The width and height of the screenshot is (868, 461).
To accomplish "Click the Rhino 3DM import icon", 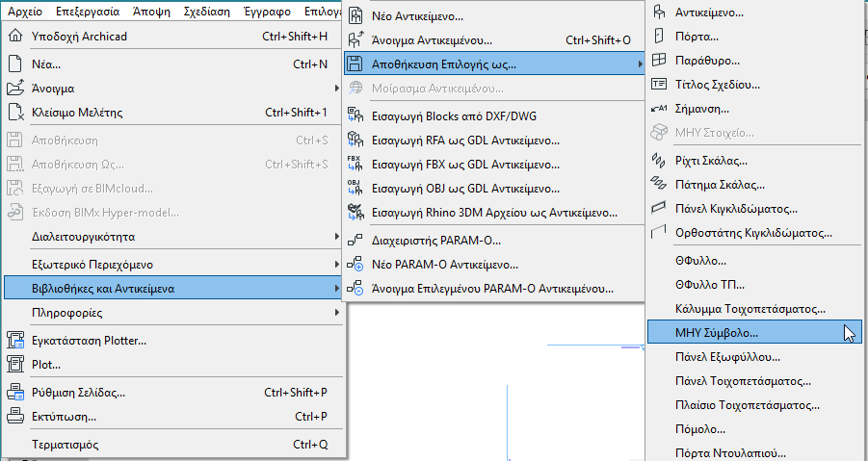I will (x=355, y=213).
